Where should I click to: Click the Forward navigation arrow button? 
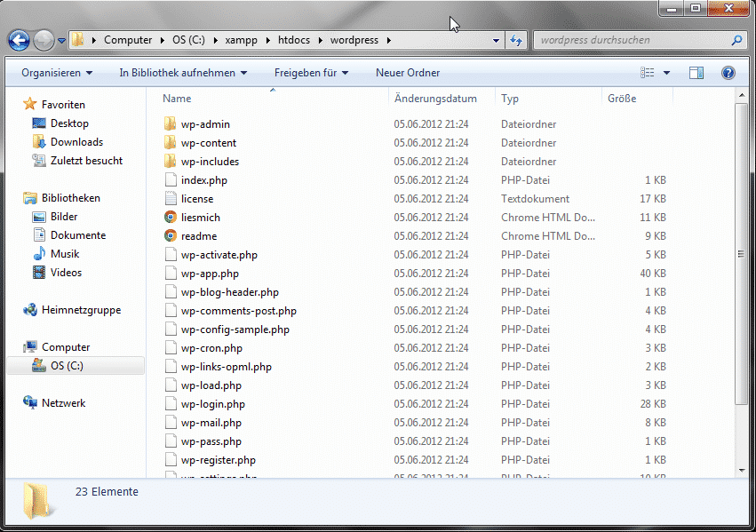[44, 41]
